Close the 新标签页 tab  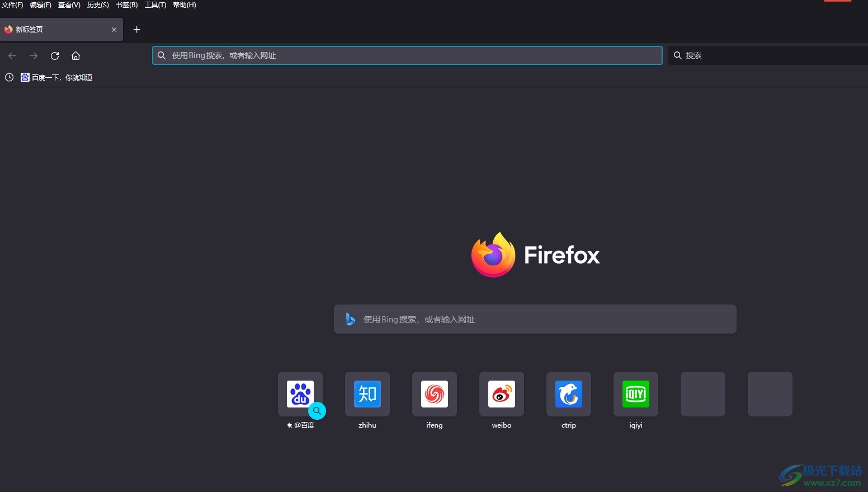[114, 30]
